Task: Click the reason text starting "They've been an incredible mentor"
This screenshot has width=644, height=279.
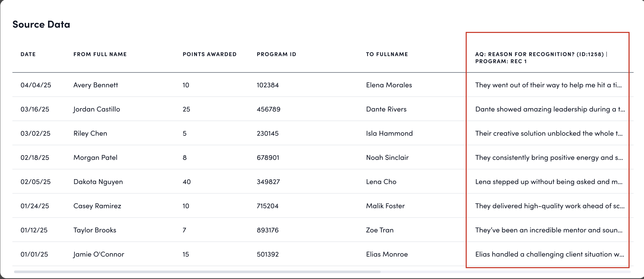Action: (x=549, y=230)
